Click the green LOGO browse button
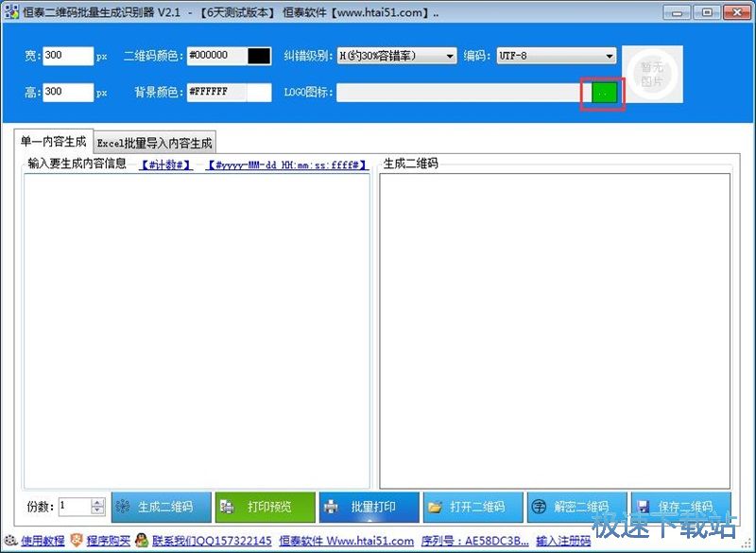 click(604, 93)
